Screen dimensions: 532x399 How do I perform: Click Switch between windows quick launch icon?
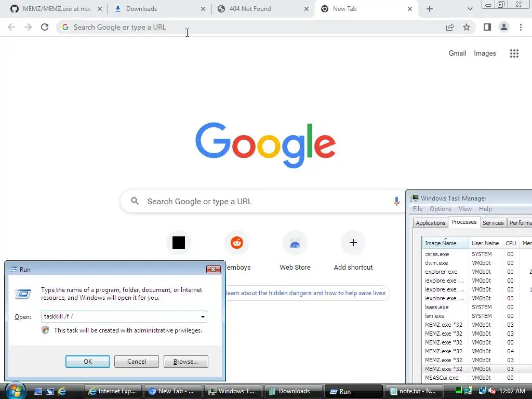tap(50, 391)
